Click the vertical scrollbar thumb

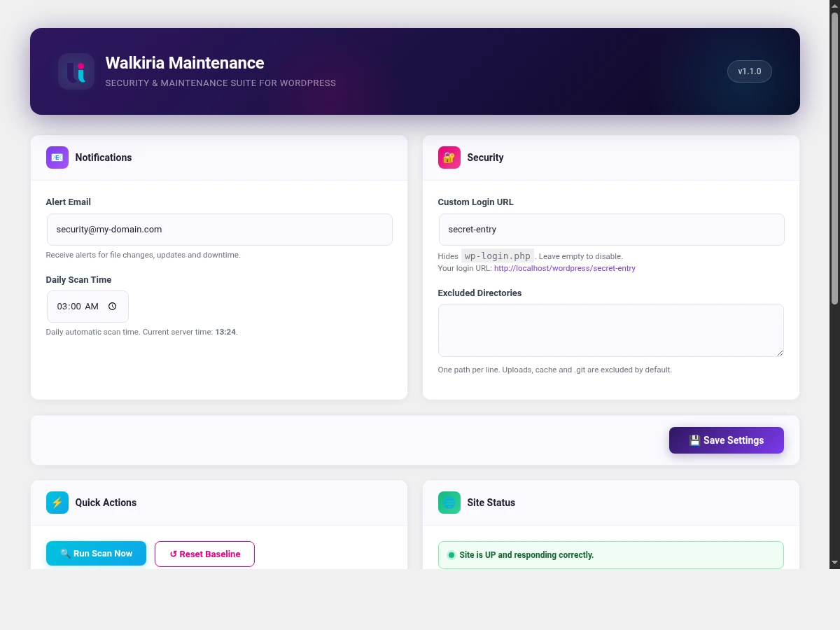coord(834,158)
